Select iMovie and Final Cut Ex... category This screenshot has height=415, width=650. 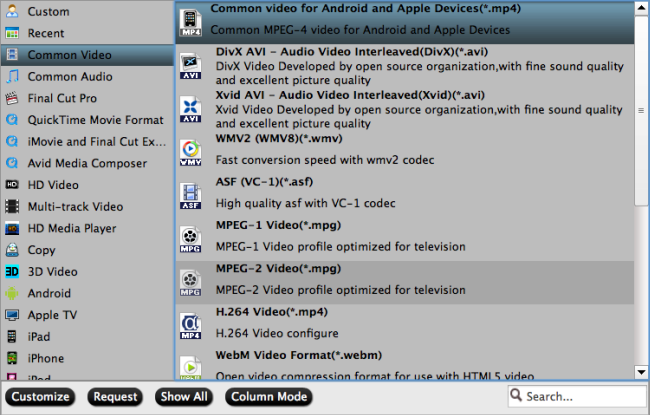coord(87,141)
